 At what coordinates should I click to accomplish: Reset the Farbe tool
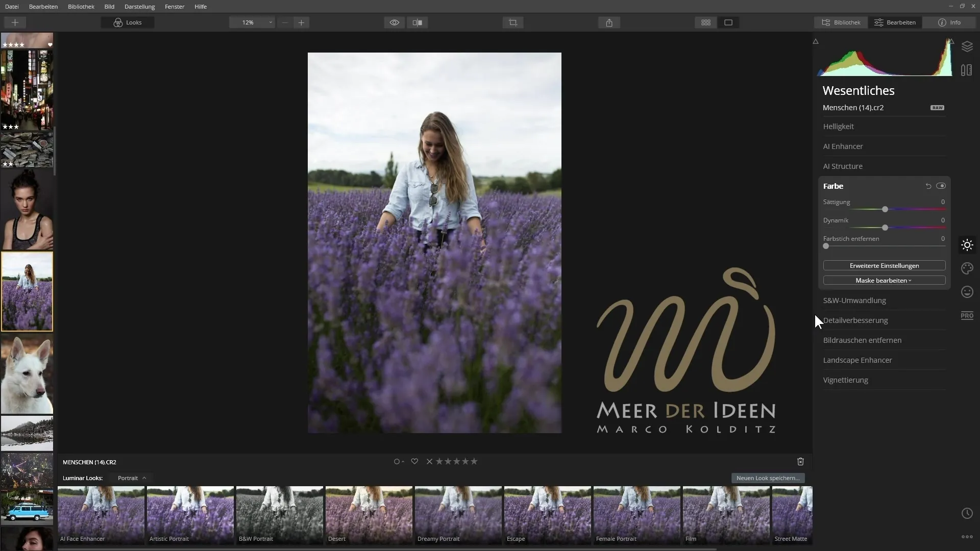pos(928,186)
